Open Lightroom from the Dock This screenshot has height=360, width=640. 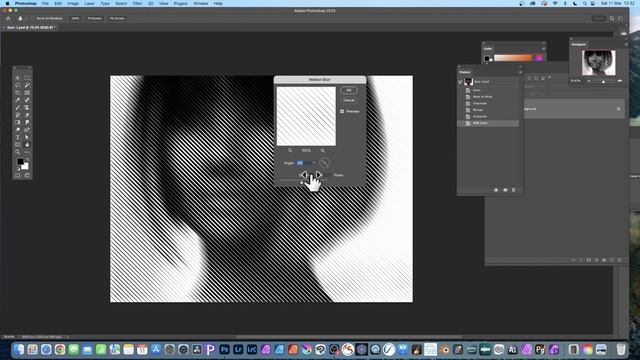click(238, 349)
